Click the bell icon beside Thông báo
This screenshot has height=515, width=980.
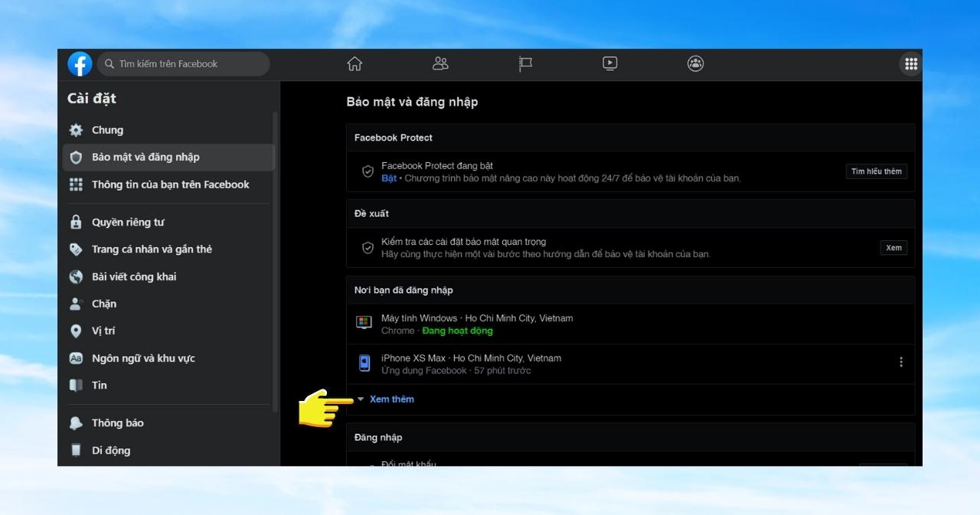click(x=76, y=423)
